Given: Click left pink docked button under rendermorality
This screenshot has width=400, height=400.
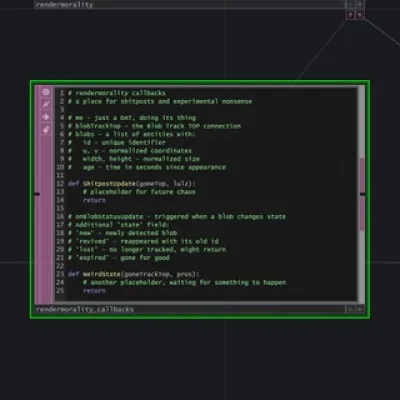Looking at the screenshot, I should (350, 15).
